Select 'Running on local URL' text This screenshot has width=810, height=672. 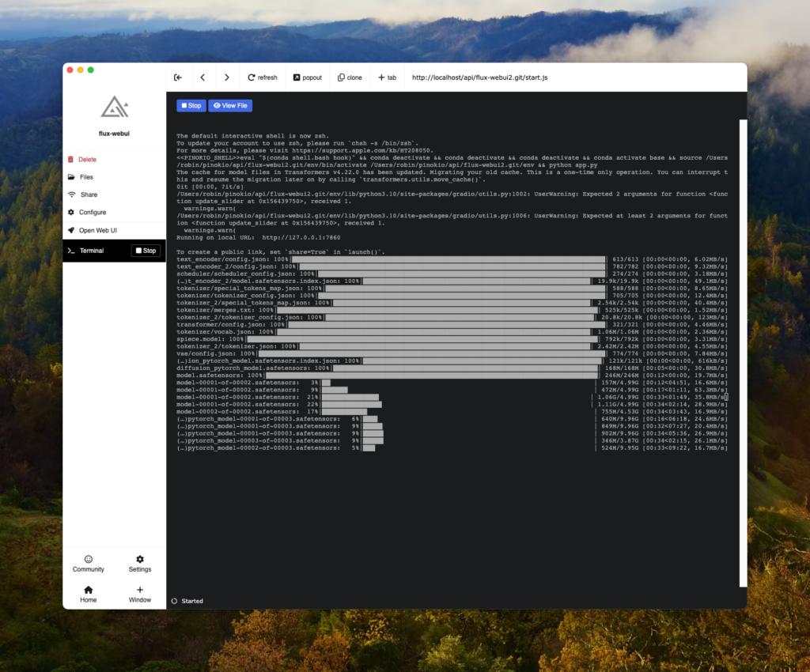pyautogui.click(x=215, y=237)
